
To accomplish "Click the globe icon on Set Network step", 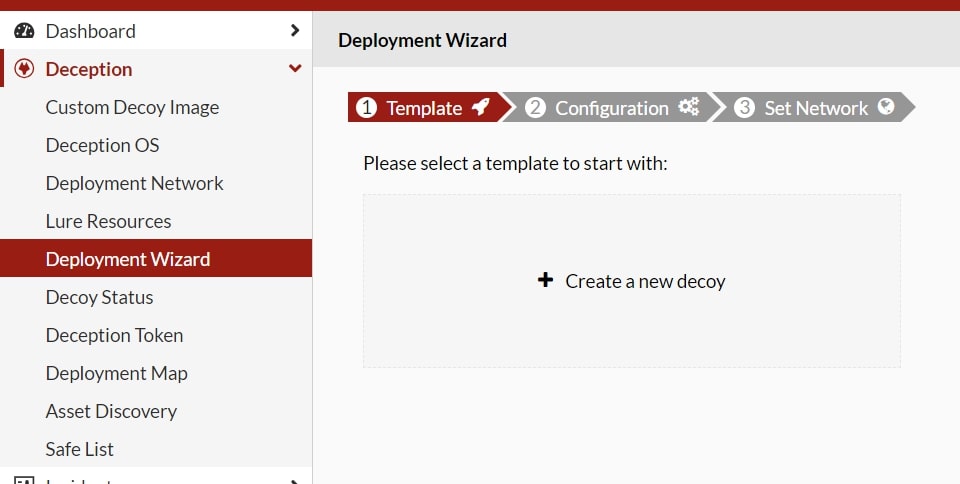I will [x=885, y=107].
